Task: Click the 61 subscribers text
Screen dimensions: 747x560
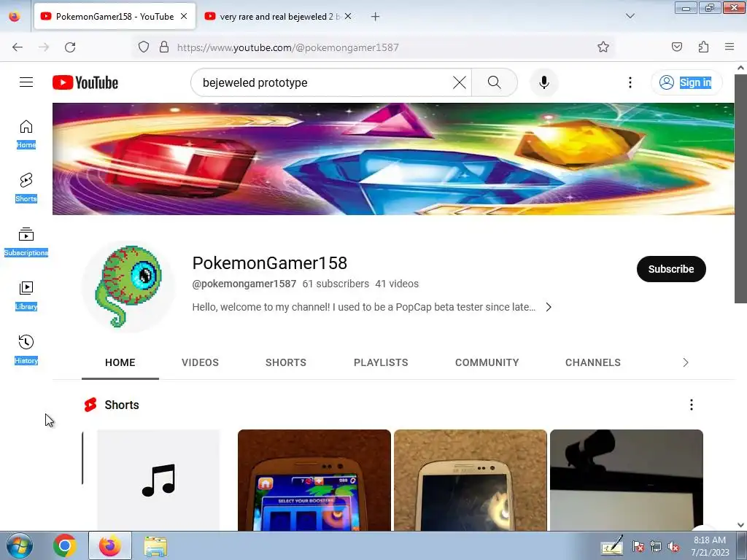Action: 336,284
